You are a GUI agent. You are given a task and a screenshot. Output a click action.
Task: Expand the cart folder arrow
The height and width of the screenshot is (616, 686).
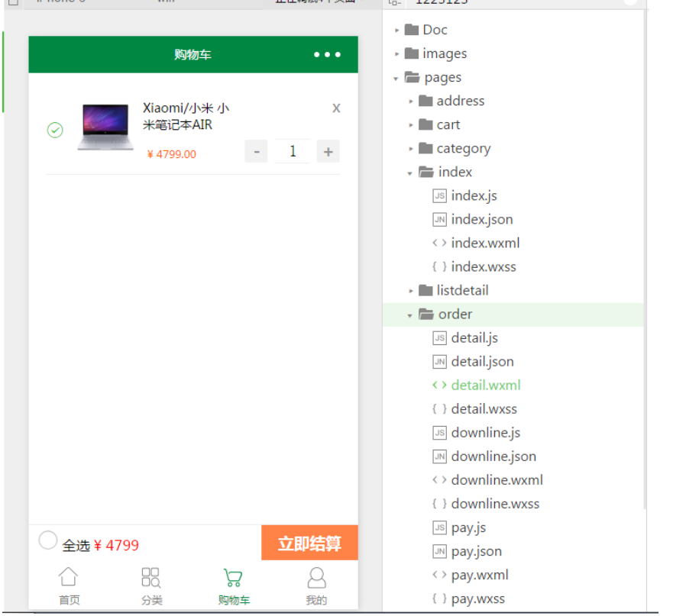pos(411,125)
